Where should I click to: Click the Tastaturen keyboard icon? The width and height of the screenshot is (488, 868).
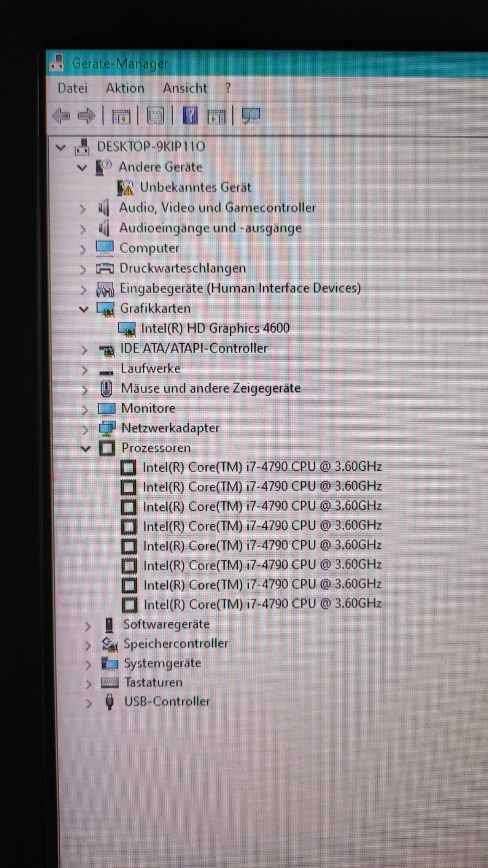pos(110,682)
